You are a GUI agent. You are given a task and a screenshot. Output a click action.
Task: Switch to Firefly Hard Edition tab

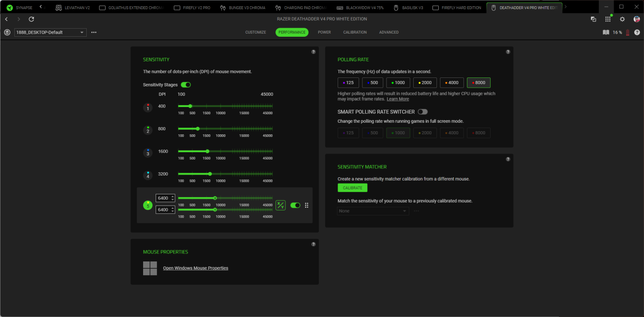coord(457,8)
